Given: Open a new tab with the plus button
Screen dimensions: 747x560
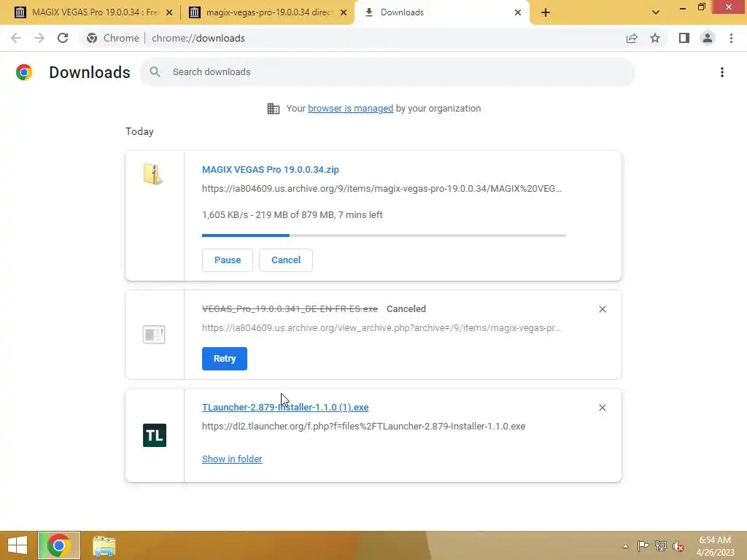Looking at the screenshot, I should point(546,12).
